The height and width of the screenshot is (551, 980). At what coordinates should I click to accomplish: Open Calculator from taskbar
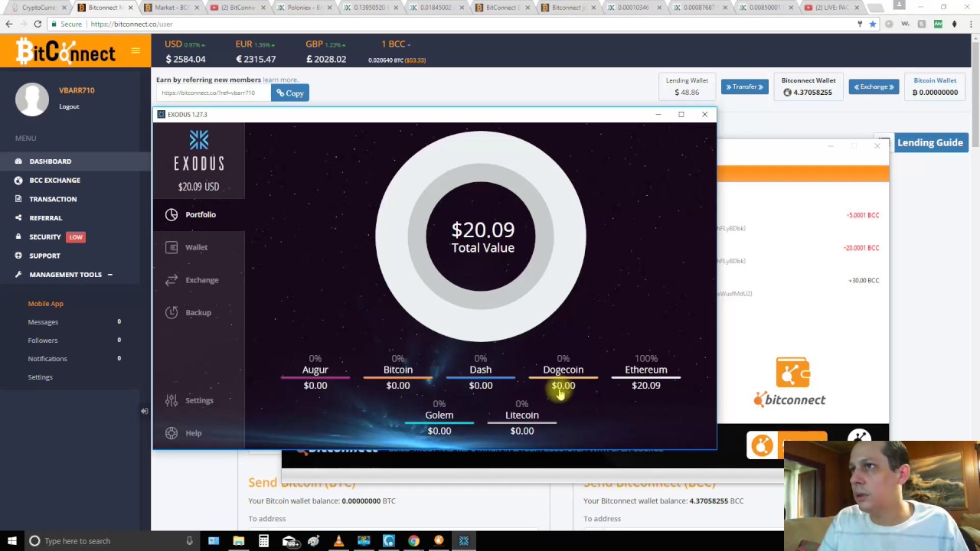tap(263, 541)
